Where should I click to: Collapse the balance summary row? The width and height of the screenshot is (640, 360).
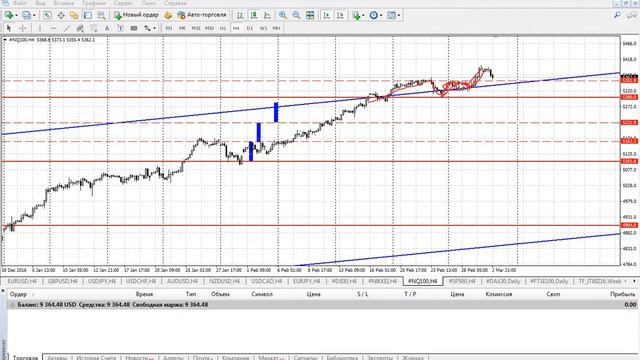point(12,305)
